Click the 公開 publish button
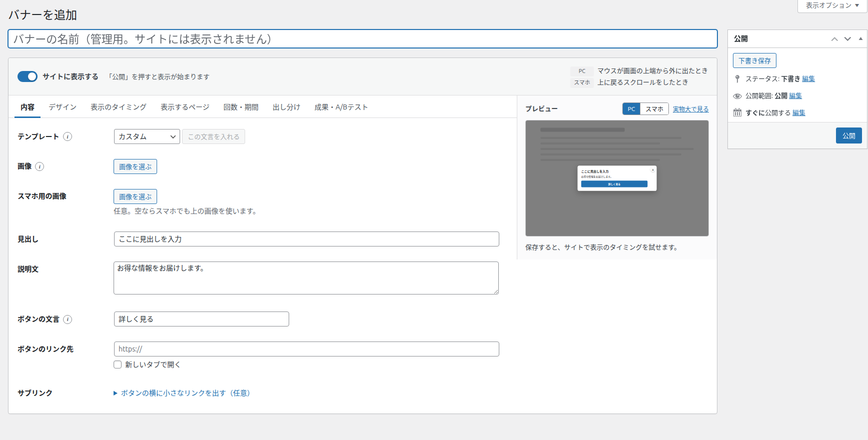 coord(849,135)
